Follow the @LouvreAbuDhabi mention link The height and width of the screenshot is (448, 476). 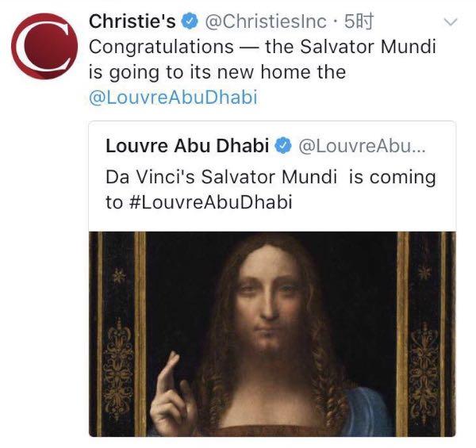pos(174,98)
